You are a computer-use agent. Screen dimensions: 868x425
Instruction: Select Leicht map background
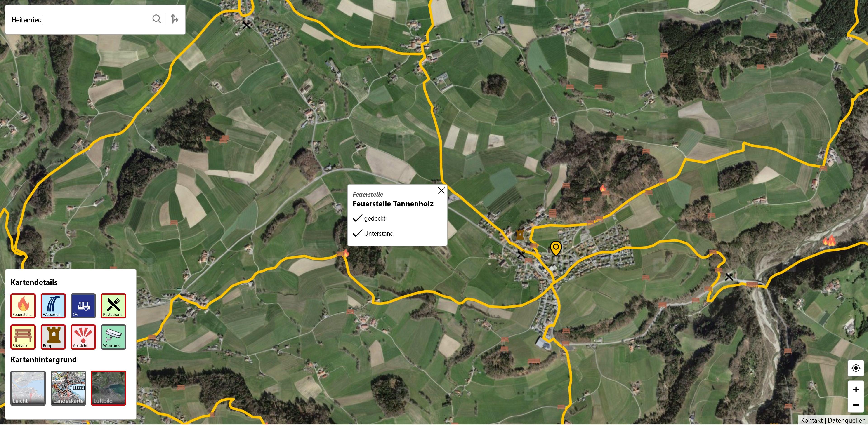pyautogui.click(x=28, y=388)
